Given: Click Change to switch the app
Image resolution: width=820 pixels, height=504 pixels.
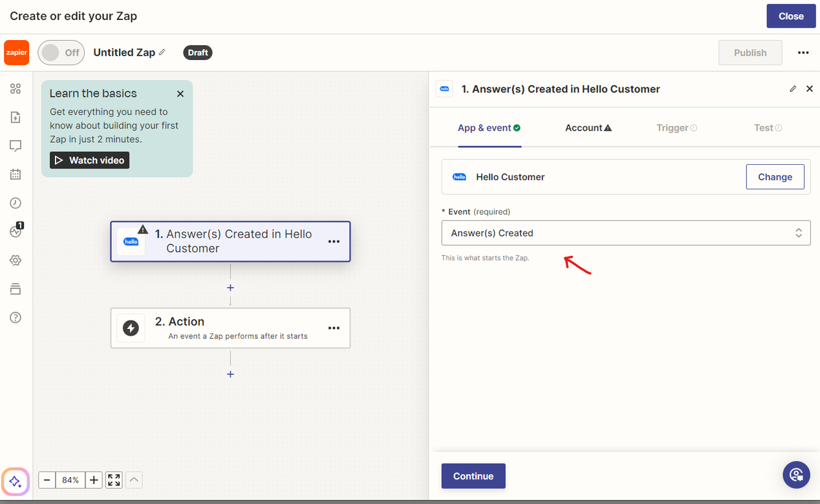Looking at the screenshot, I should [x=775, y=177].
